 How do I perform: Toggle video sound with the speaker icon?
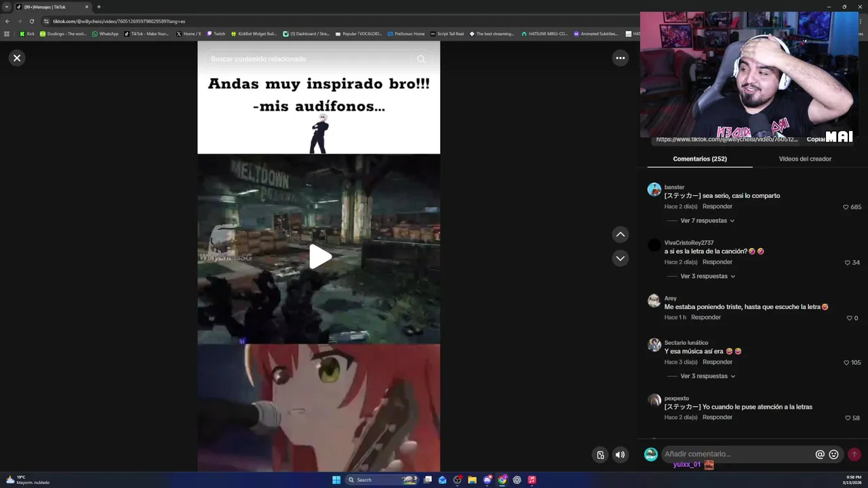click(620, 455)
